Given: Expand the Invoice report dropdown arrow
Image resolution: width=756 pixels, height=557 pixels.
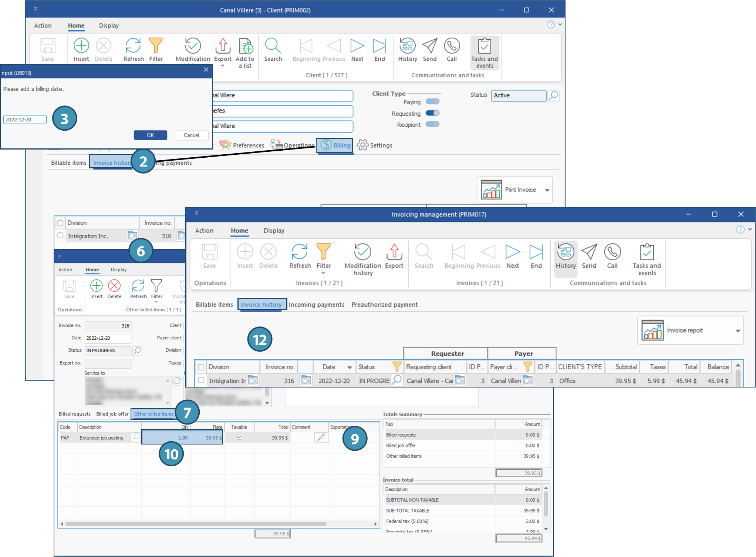Looking at the screenshot, I should pyautogui.click(x=738, y=331).
